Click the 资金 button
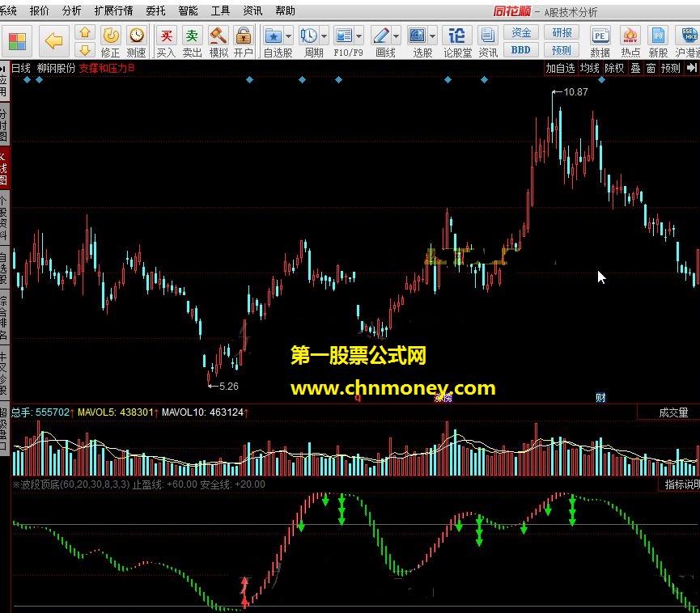This screenshot has width=700, height=613. pos(521,32)
